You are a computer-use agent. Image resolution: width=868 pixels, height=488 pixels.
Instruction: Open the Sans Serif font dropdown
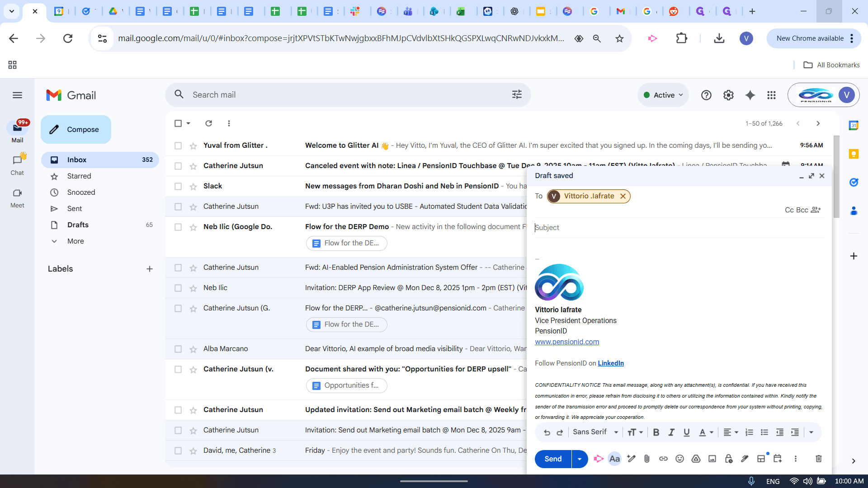coord(595,432)
